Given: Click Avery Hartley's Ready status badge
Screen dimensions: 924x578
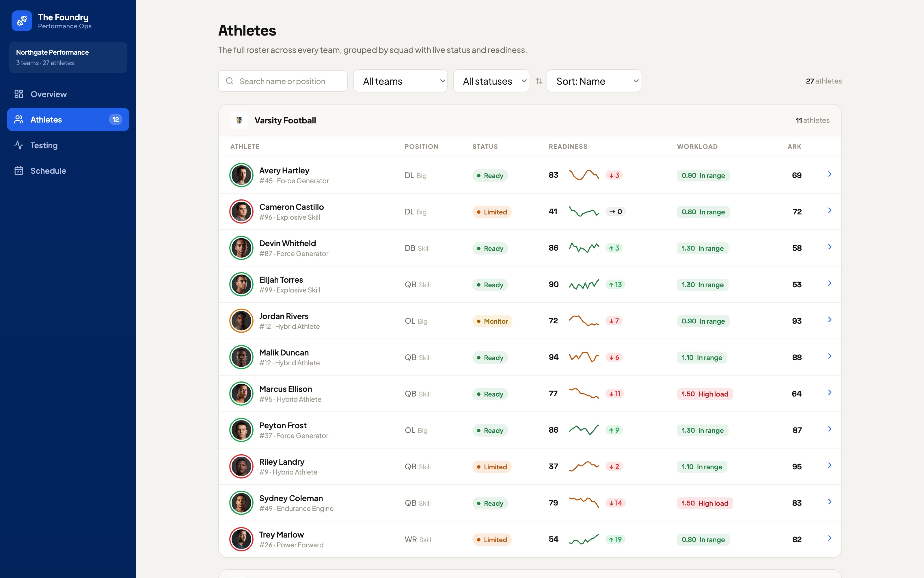Looking at the screenshot, I should (490, 175).
